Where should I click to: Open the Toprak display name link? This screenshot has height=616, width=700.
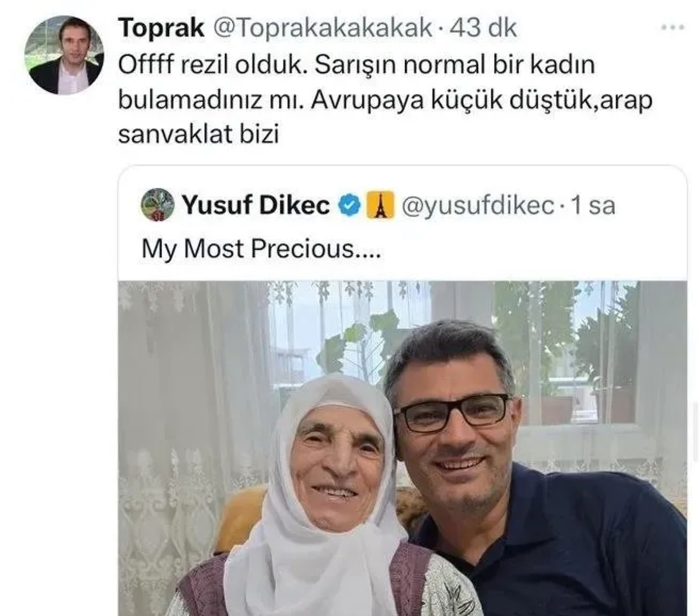coord(161,27)
